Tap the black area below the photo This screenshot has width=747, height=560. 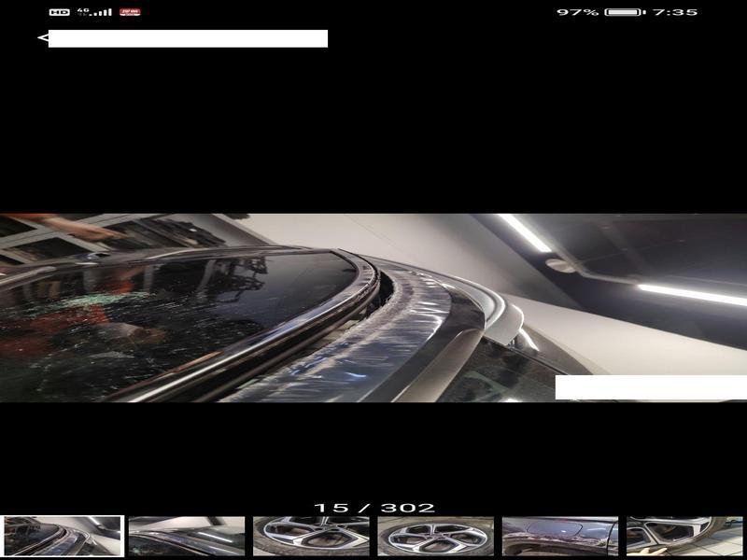tap(373, 453)
